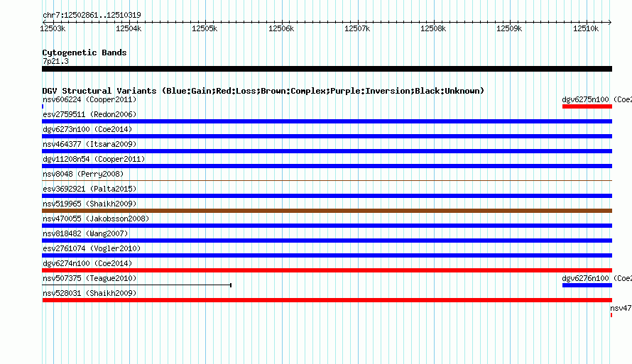Select the blue bar of esv3692921 (Palta2015)
The width and height of the screenshot is (632, 364).
pos(327,196)
